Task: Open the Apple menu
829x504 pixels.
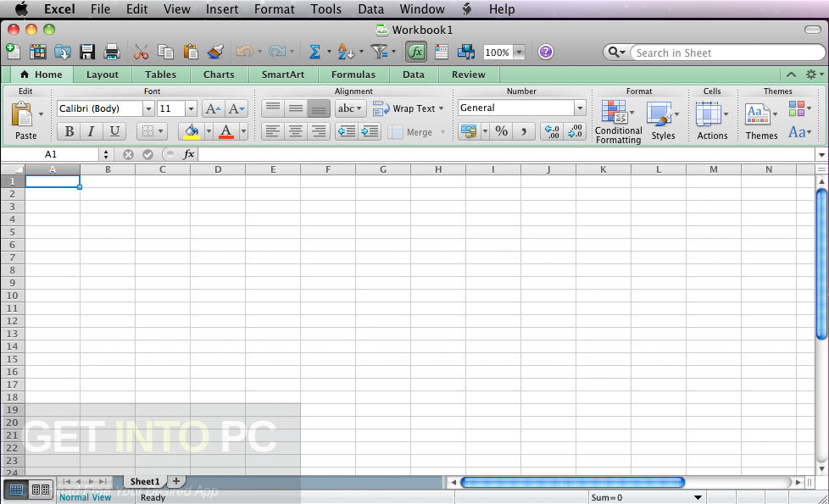Action: (x=21, y=9)
